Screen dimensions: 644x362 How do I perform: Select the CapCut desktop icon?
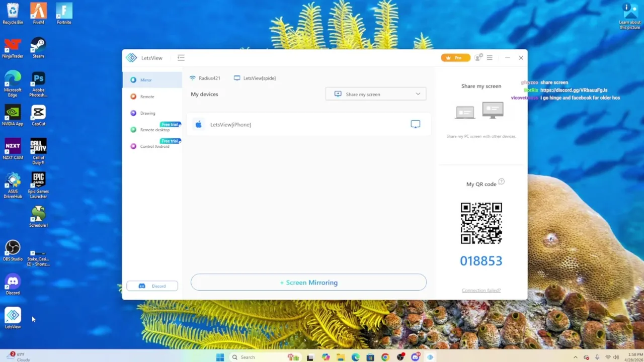pyautogui.click(x=38, y=115)
